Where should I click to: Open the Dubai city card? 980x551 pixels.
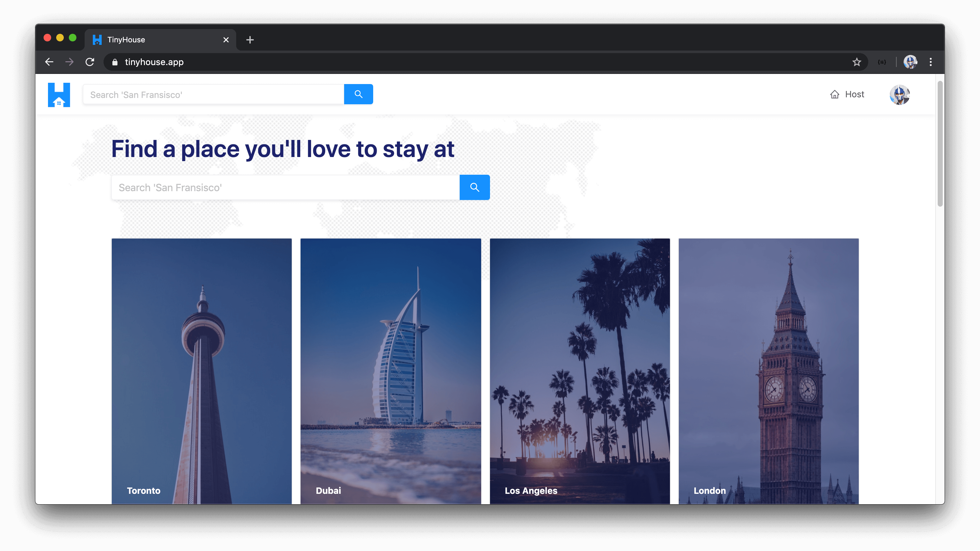(391, 371)
